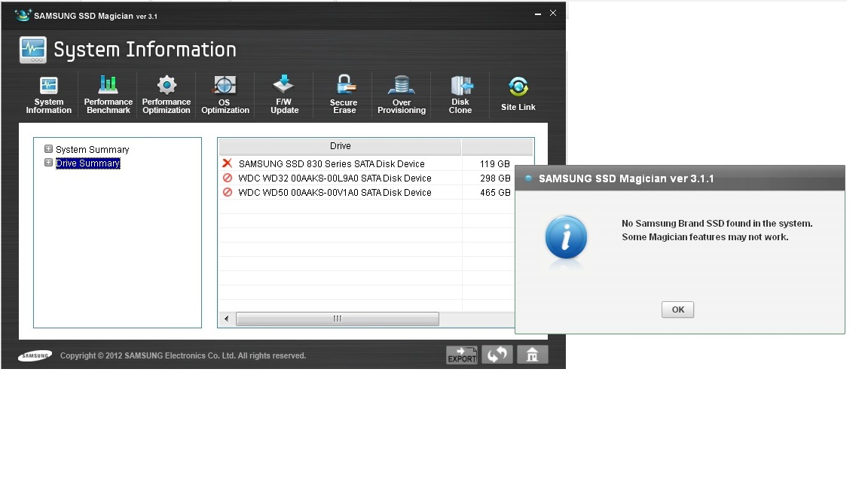Click the home icon at the bottom
The width and height of the screenshot is (868, 488).
tap(533, 355)
